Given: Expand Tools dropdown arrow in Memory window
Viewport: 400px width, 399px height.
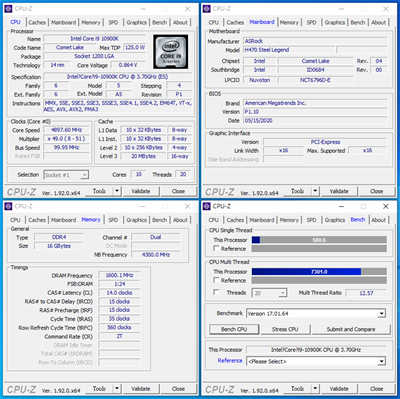Looking at the screenshot, I should pos(116,389).
